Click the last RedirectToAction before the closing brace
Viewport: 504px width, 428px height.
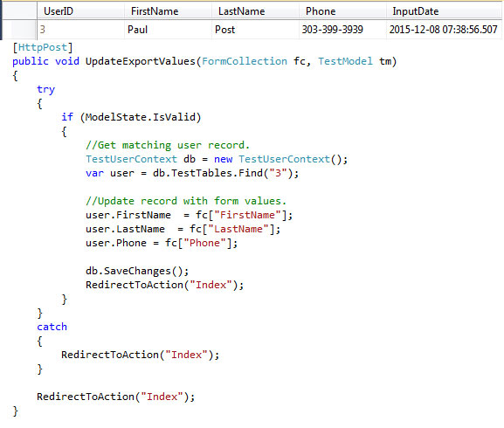[x=115, y=397]
